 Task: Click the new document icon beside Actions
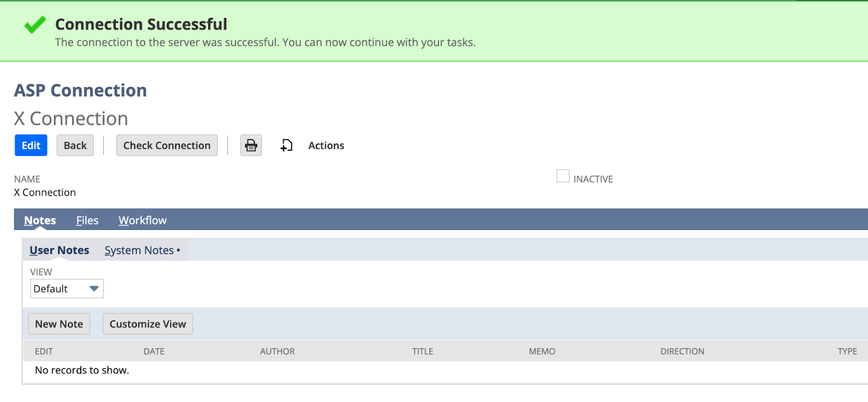[x=286, y=145]
